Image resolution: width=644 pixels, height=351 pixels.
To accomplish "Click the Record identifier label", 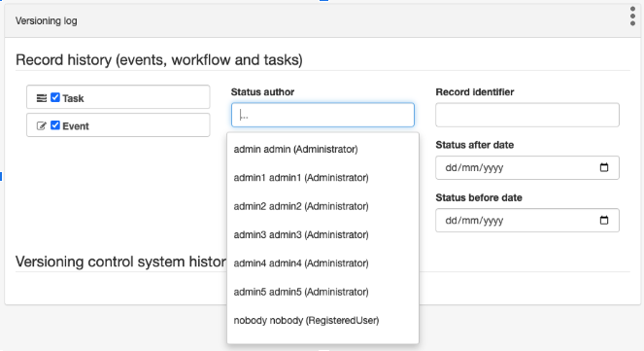I will (x=475, y=92).
